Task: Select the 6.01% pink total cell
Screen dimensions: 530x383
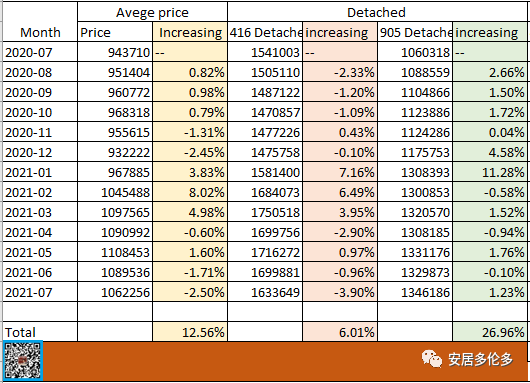Action: click(x=340, y=332)
